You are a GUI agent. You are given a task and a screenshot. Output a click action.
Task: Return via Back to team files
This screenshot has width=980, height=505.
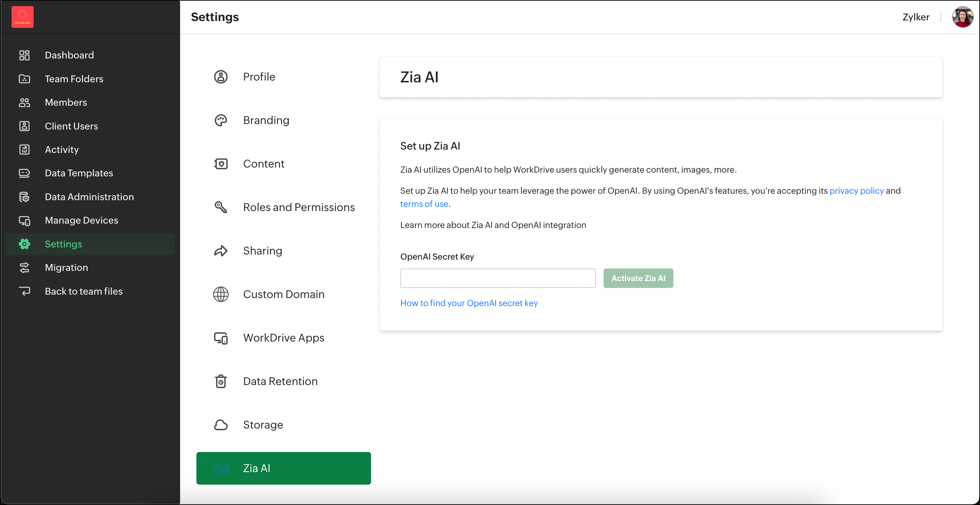tap(90, 291)
